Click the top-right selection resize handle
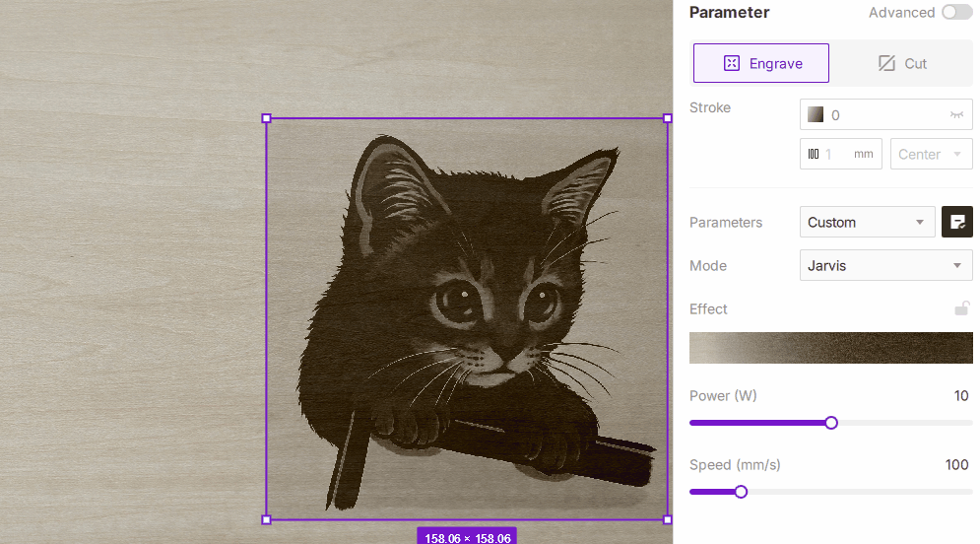980x544 pixels. 668,118
